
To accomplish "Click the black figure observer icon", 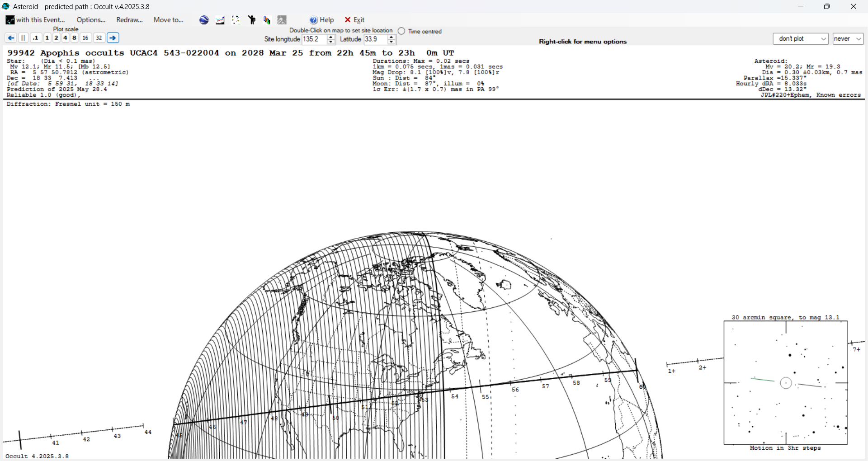I will coord(252,20).
